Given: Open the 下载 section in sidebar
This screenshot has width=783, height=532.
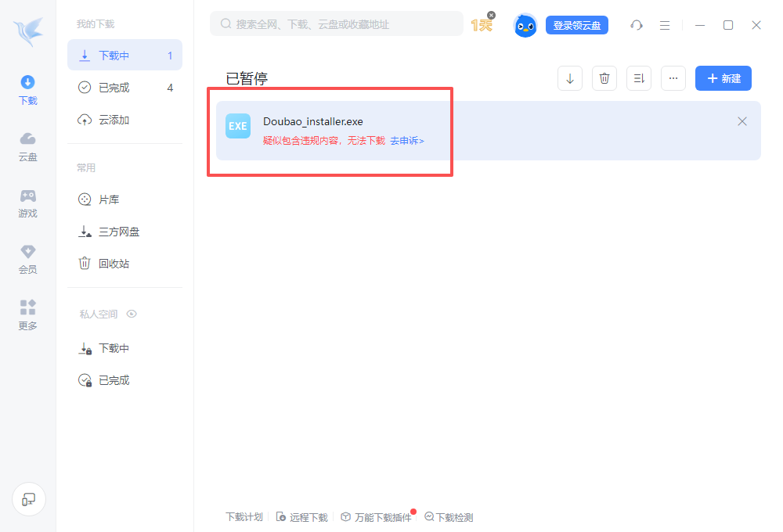Looking at the screenshot, I should pos(28,90).
